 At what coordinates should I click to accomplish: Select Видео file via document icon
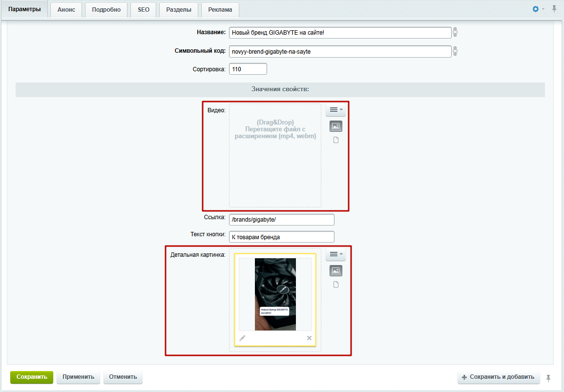pyautogui.click(x=336, y=140)
